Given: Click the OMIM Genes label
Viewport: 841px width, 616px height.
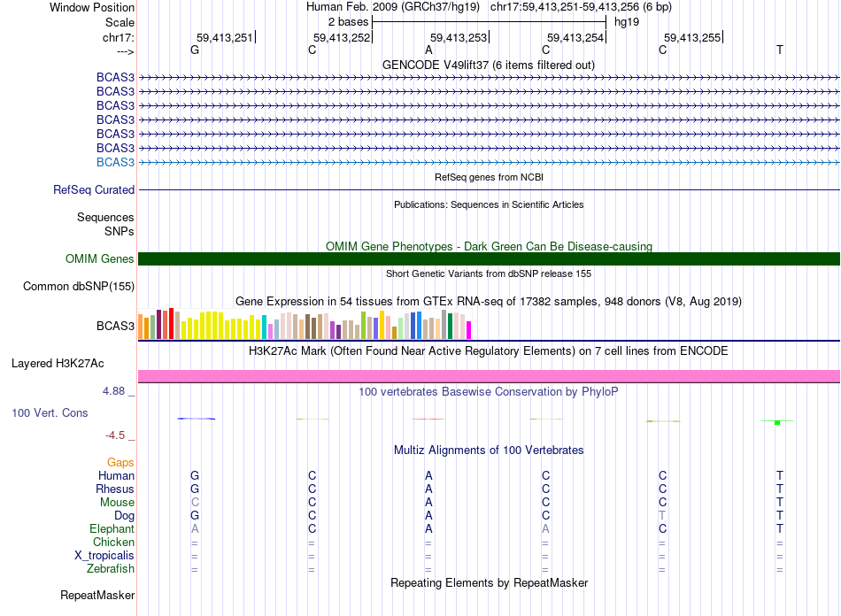Looking at the screenshot, I should pos(99,259).
